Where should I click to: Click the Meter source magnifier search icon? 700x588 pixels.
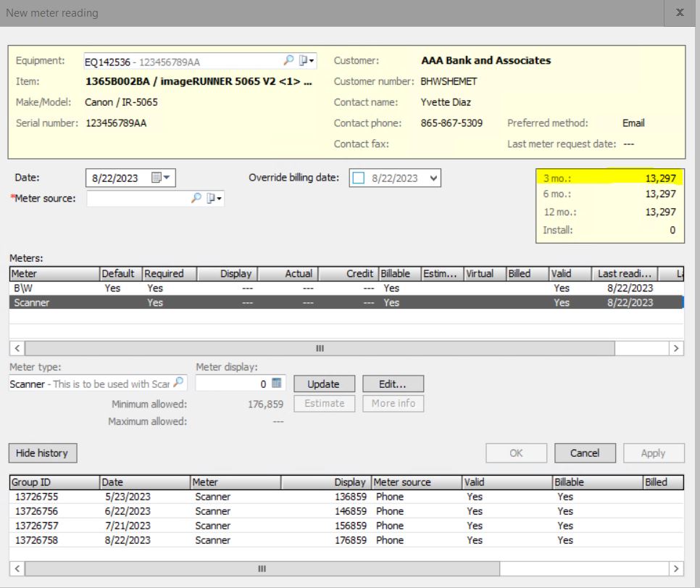coord(196,199)
